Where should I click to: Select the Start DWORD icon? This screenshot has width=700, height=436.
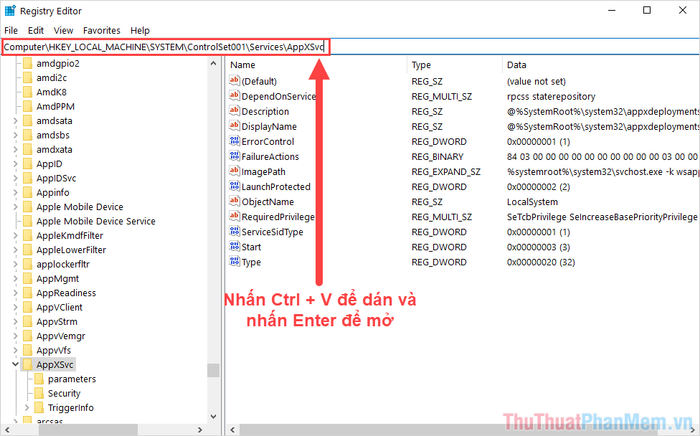pyautogui.click(x=234, y=246)
